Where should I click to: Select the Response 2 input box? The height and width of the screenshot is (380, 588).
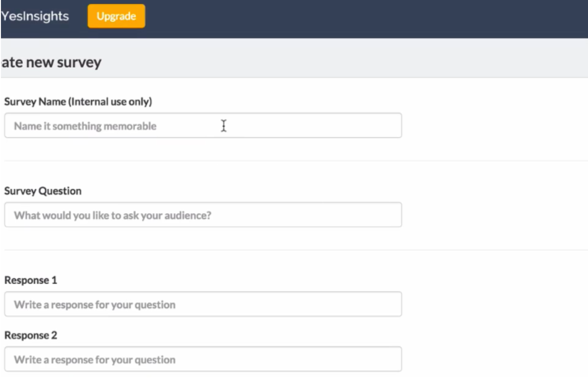tap(203, 359)
